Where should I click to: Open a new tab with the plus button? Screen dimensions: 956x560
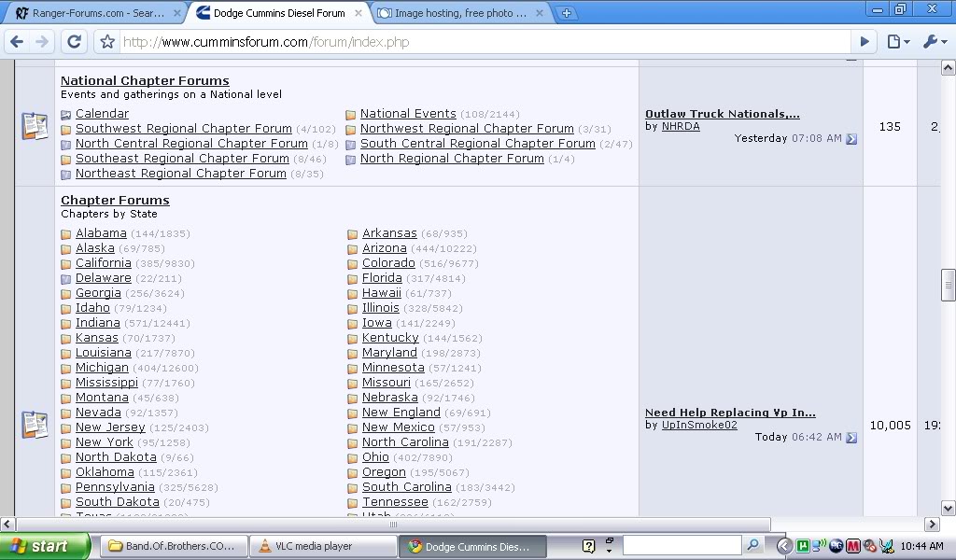[567, 13]
